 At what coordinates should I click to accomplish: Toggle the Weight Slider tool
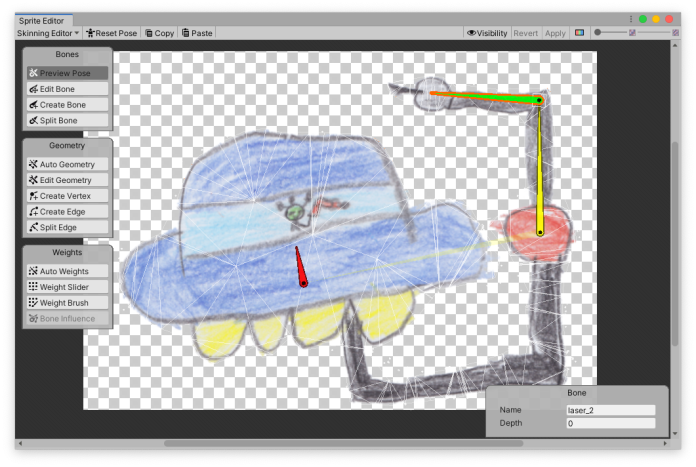[x=66, y=286]
